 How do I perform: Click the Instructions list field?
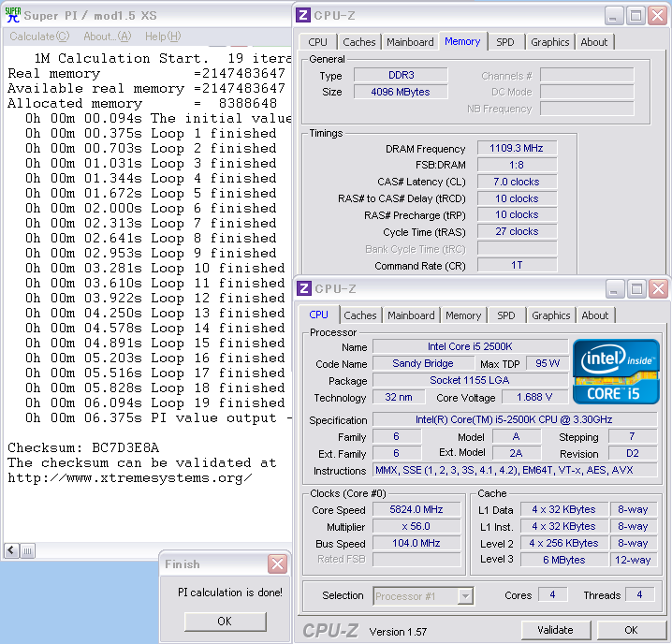coord(514,470)
